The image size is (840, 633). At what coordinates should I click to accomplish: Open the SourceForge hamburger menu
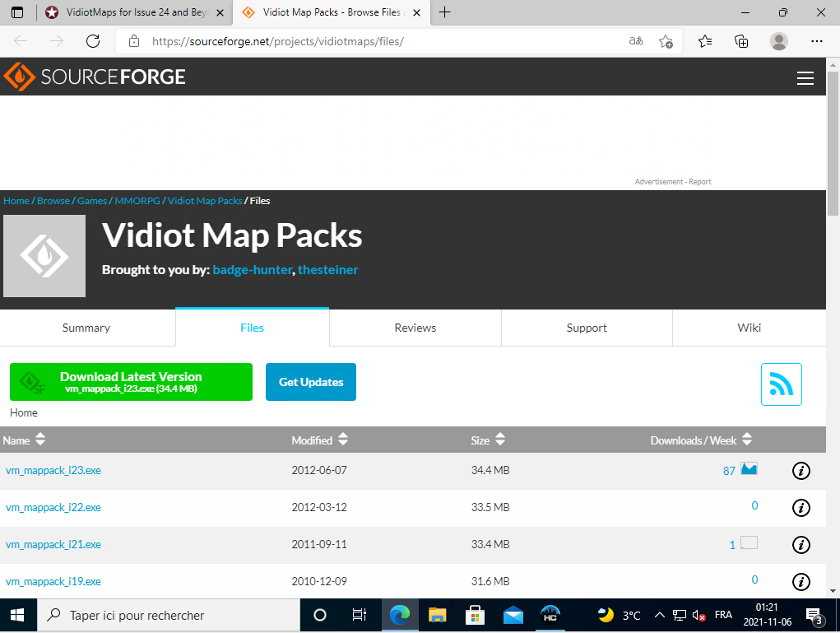tap(805, 77)
